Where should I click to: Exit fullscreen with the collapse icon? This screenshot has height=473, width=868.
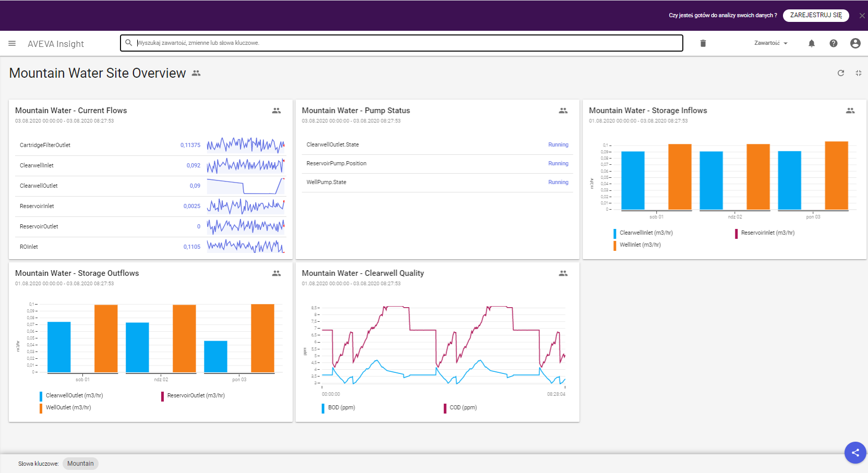coord(859,73)
